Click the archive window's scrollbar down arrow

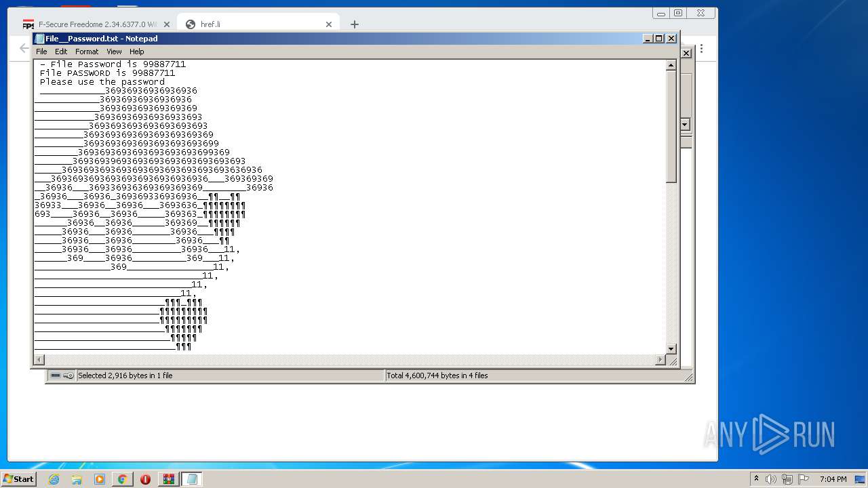point(685,125)
